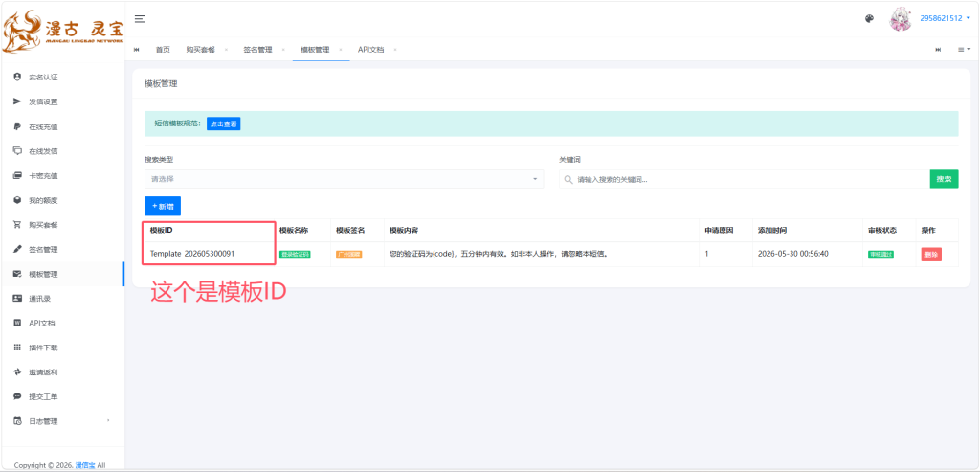980x472 pixels.
Task: Close the 模板管理 tab
Action: tap(340, 50)
